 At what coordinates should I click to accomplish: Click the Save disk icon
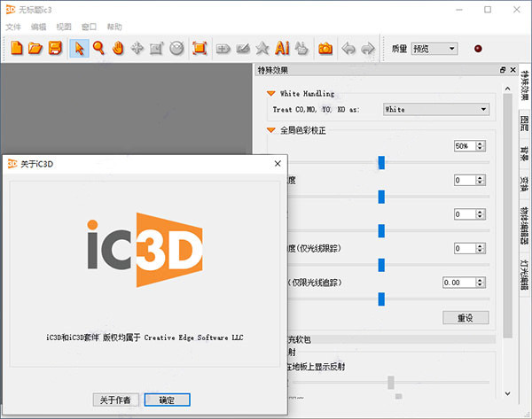55,48
